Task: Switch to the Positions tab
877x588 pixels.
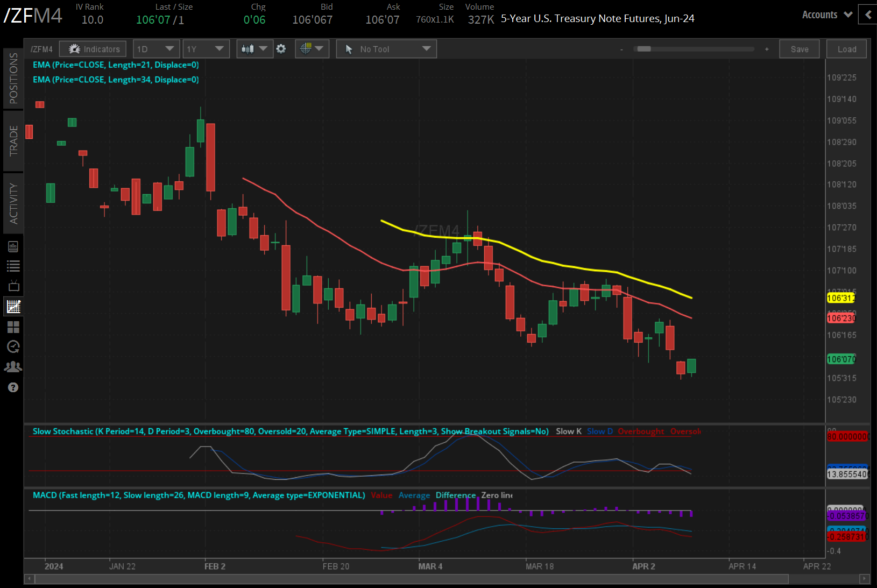Action: tap(13, 79)
